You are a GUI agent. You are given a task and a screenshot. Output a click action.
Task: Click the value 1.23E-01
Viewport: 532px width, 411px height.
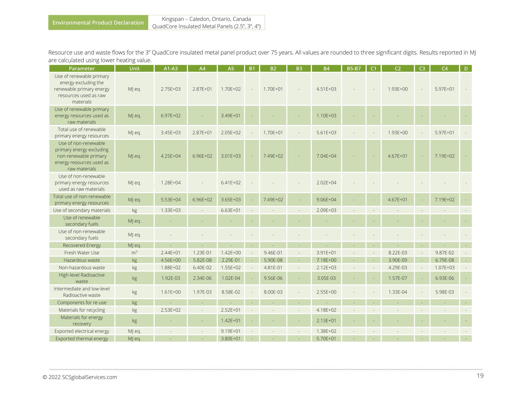[202, 253]
